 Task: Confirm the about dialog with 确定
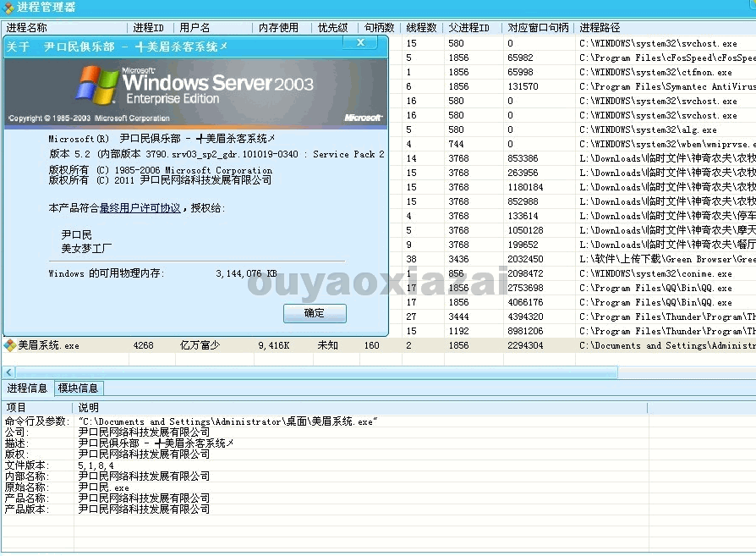point(315,313)
